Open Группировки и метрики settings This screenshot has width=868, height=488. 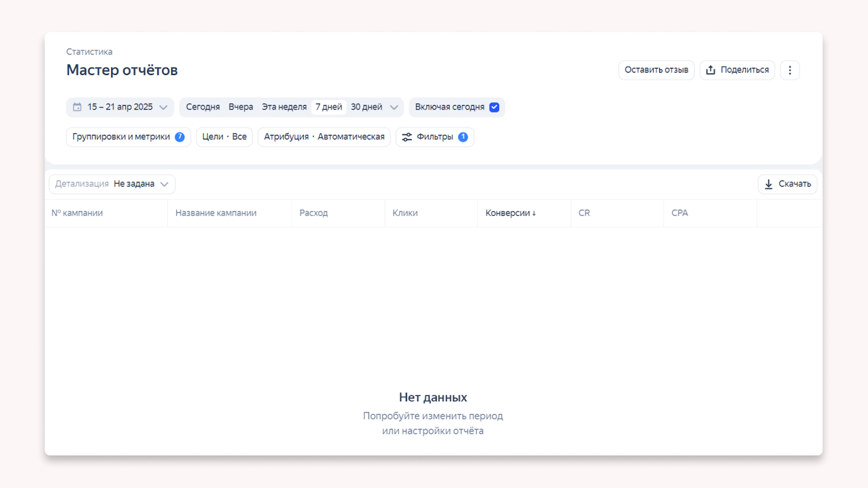pos(129,137)
